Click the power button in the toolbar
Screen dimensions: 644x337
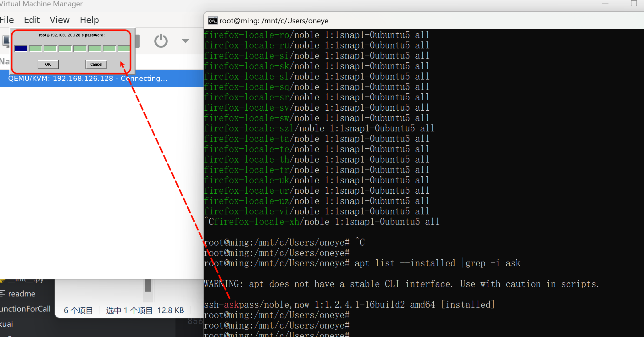pyautogui.click(x=161, y=41)
